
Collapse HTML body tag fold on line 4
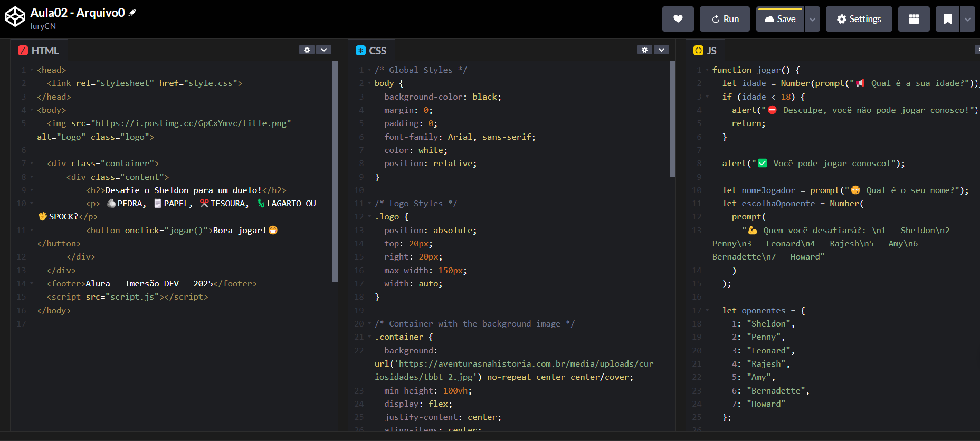[32, 110]
